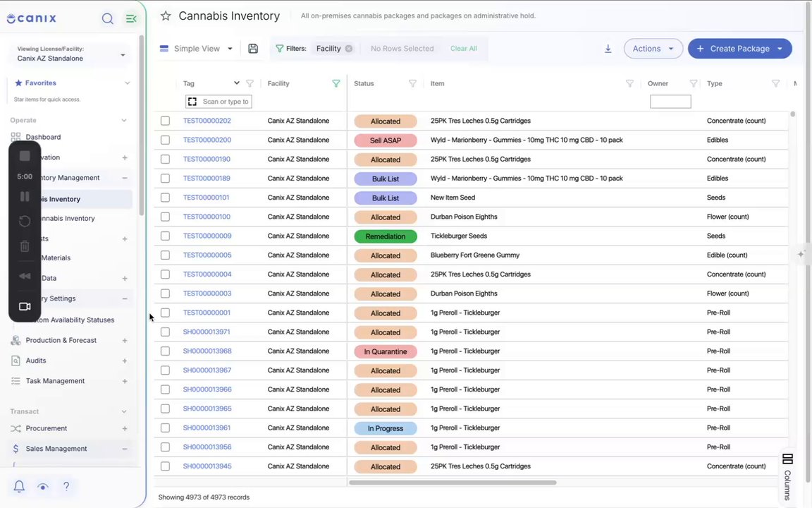The image size is (812, 508).
Task: Select the checkbox for TEST00000009 row
Action: coord(165,236)
